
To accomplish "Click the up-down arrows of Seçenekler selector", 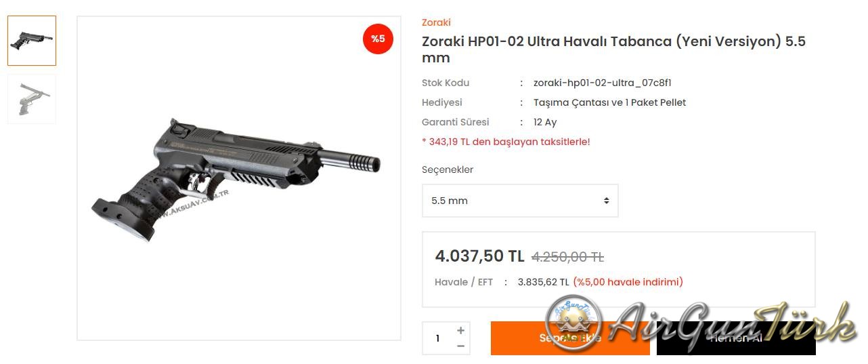I will (x=606, y=201).
